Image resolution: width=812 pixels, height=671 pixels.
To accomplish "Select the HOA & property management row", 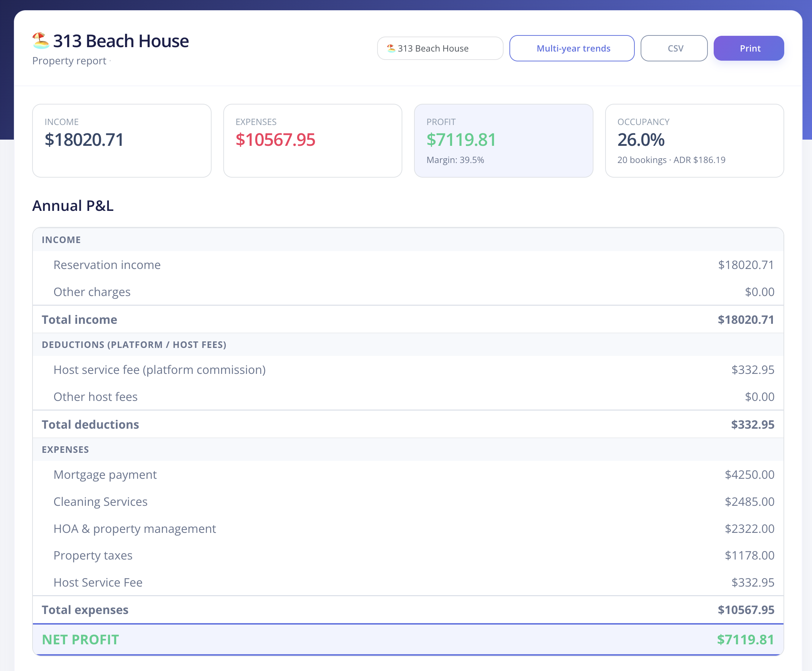I will 408,529.
